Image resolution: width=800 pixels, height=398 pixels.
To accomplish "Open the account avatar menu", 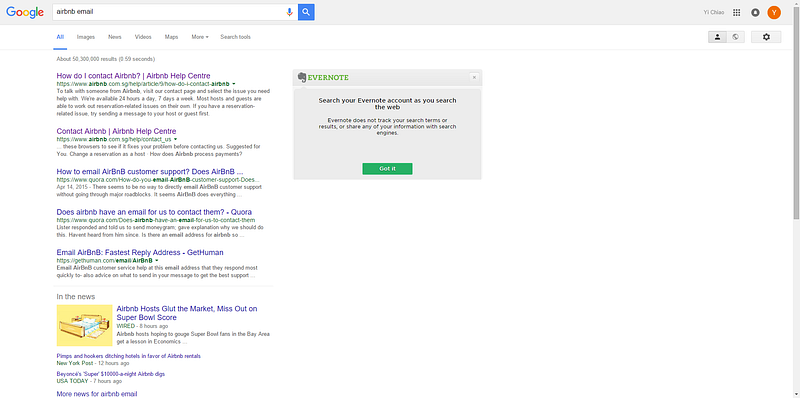I will pos(774,12).
